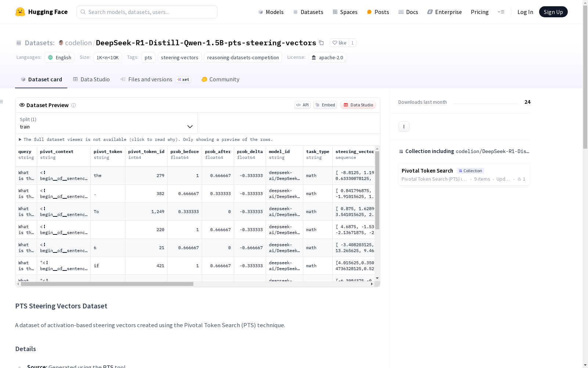
Task: Switch to the Data Studio tab
Action: [x=92, y=79]
